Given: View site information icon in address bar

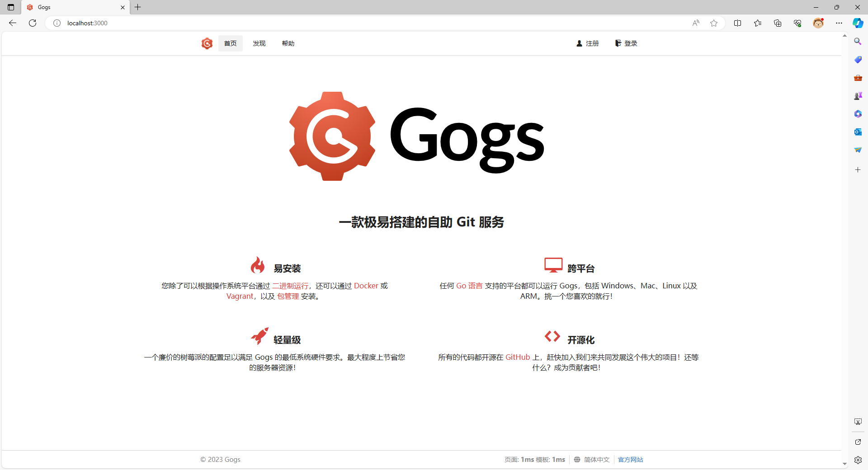Looking at the screenshot, I should click(57, 23).
